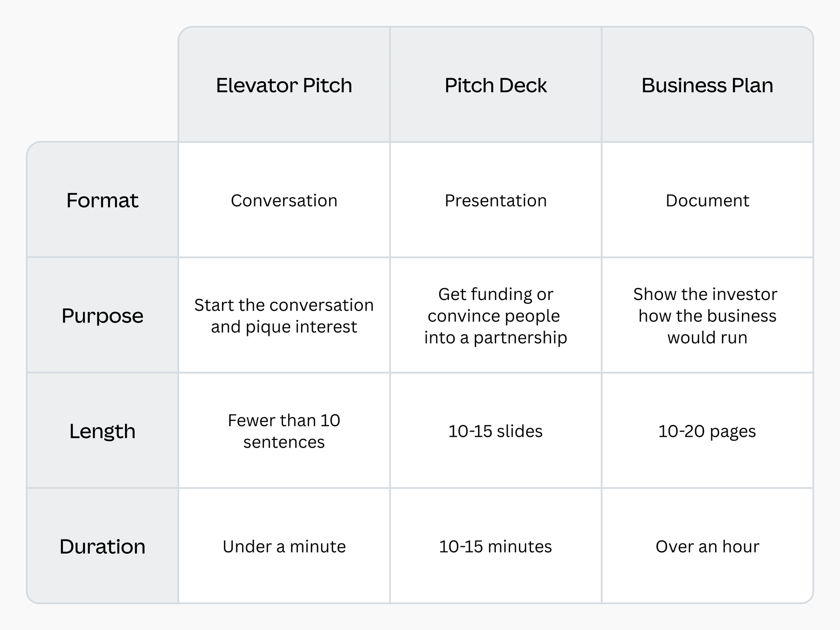Select the "10-15 slides" cell
Viewport: 840px width, 630px height.
pos(495,431)
